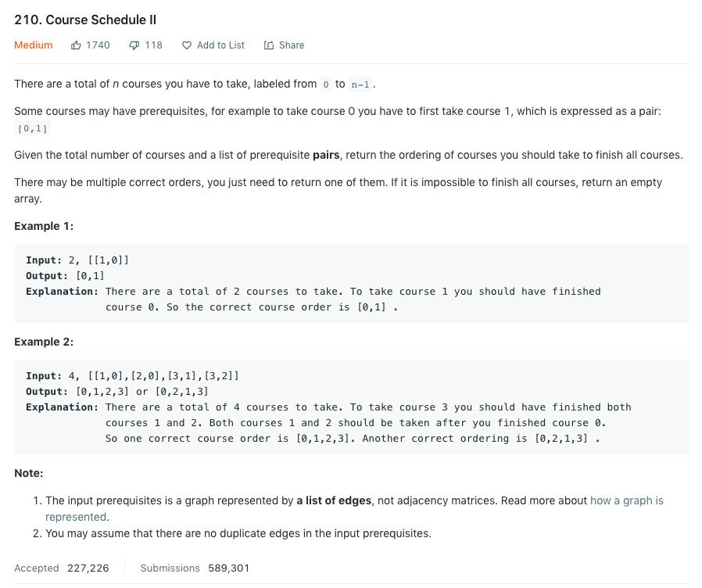Click the Note heading
This screenshot has width=702, height=588.
click(x=29, y=473)
